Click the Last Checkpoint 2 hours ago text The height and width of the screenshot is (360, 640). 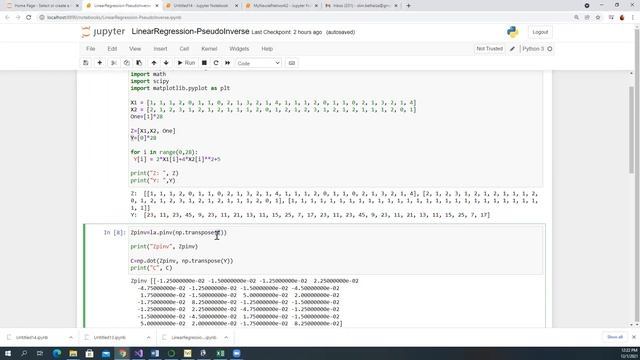point(287,32)
